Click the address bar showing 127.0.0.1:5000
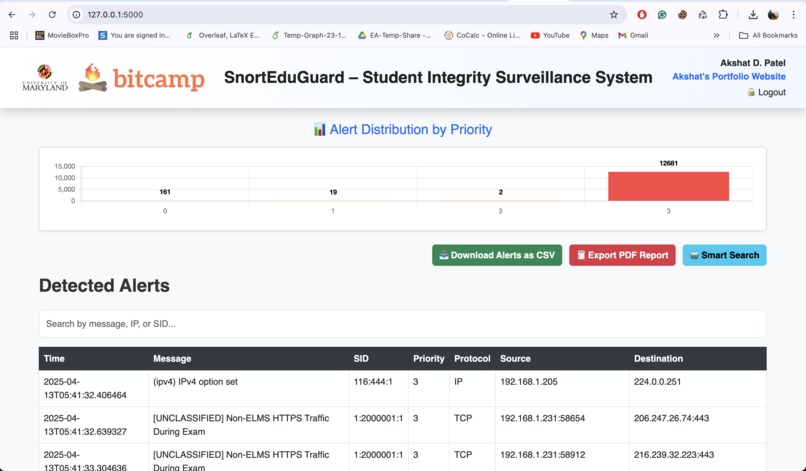The width and height of the screenshot is (806, 471). point(347,14)
